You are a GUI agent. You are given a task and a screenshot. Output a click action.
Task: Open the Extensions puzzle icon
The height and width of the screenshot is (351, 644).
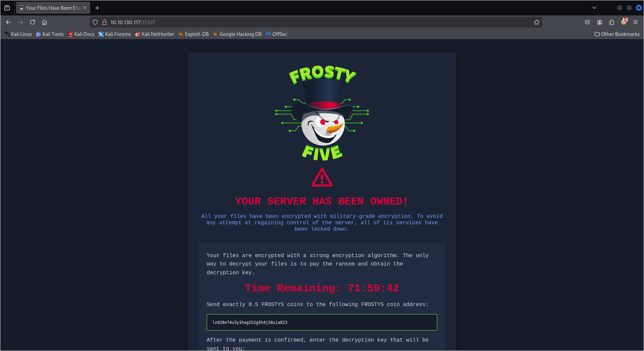[x=611, y=22]
